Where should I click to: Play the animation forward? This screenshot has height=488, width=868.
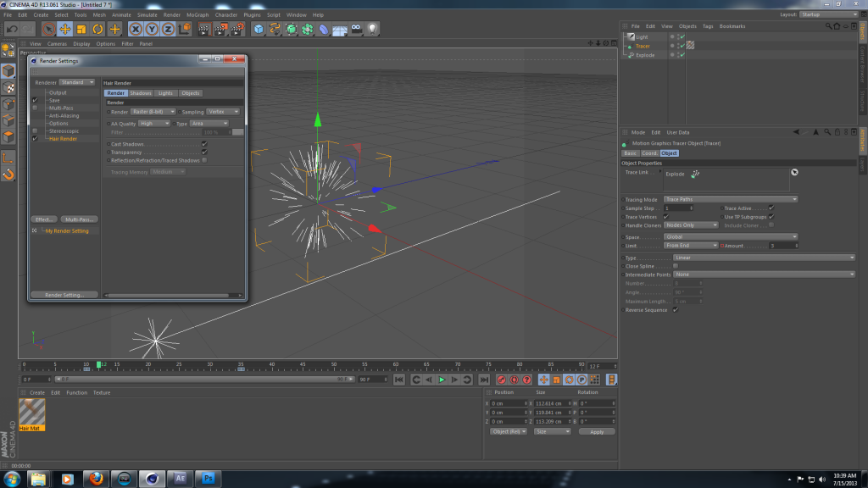[442, 380]
